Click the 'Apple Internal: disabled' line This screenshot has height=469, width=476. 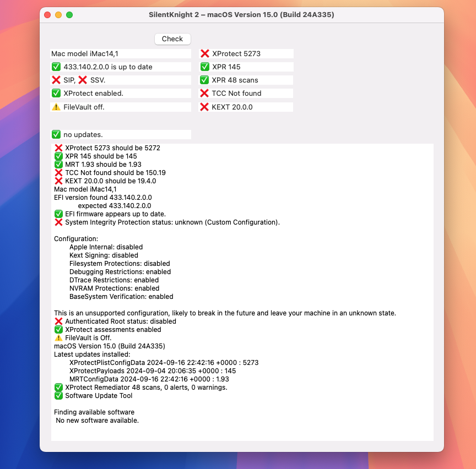(x=106, y=247)
